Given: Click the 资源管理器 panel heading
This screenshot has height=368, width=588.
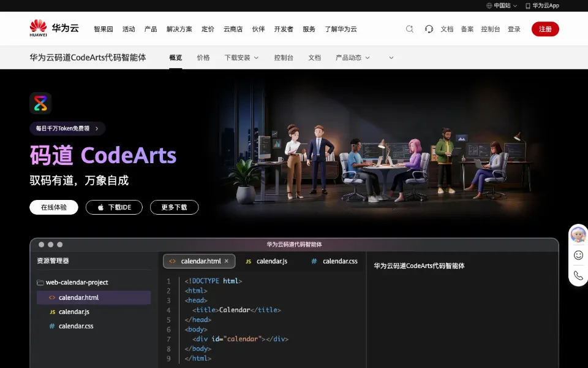Looking at the screenshot, I should tap(53, 261).
